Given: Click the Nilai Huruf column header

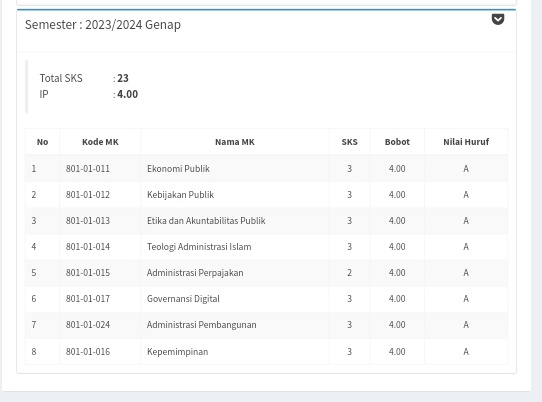Looking at the screenshot, I should click(x=466, y=142).
